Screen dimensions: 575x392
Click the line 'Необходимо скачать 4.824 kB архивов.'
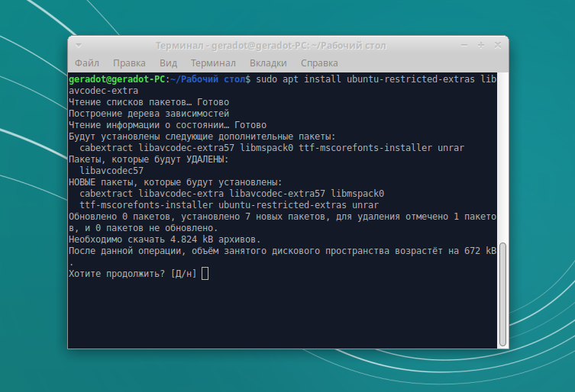coord(165,239)
